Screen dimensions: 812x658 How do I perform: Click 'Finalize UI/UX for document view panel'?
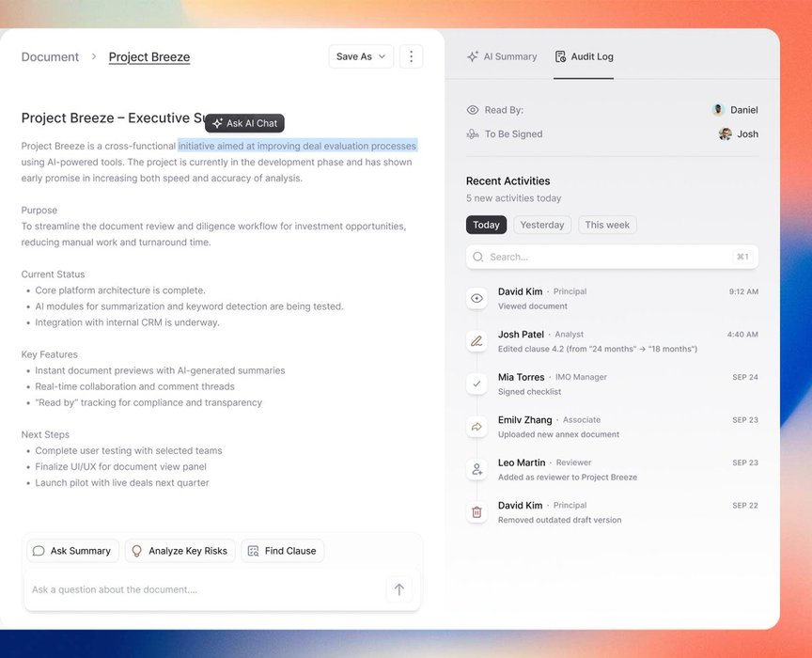(x=120, y=467)
